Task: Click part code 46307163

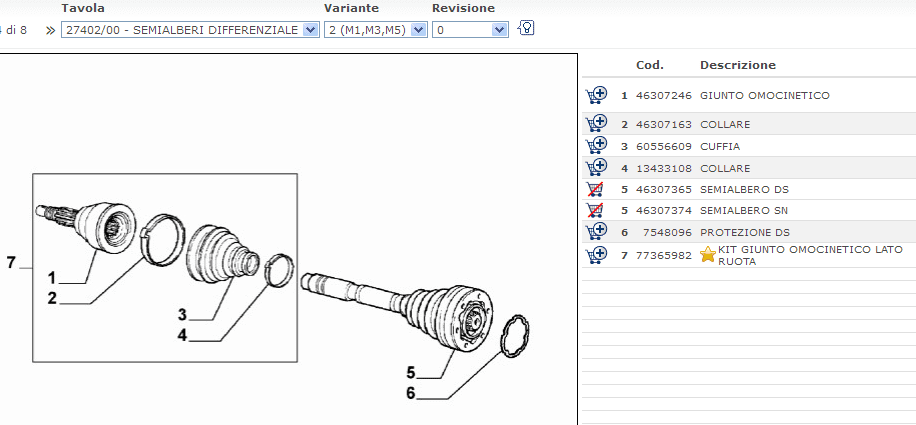Action: pyautogui.click(x=664, y=124)
